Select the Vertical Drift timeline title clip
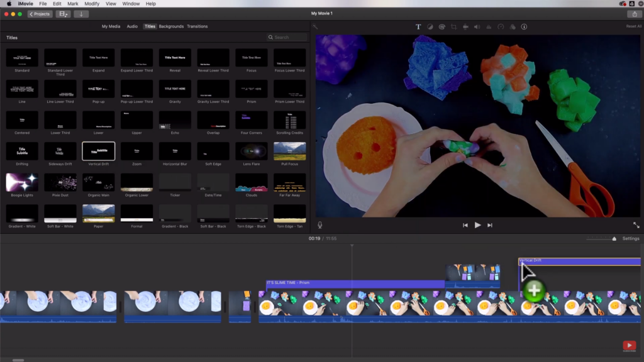 [x=579, y=261]
